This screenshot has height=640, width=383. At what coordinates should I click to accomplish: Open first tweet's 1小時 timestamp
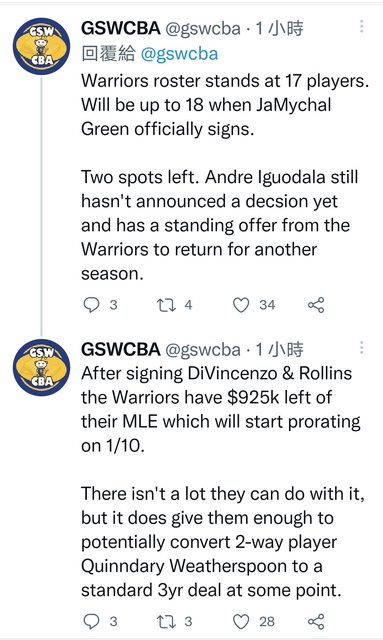[279, 28]
